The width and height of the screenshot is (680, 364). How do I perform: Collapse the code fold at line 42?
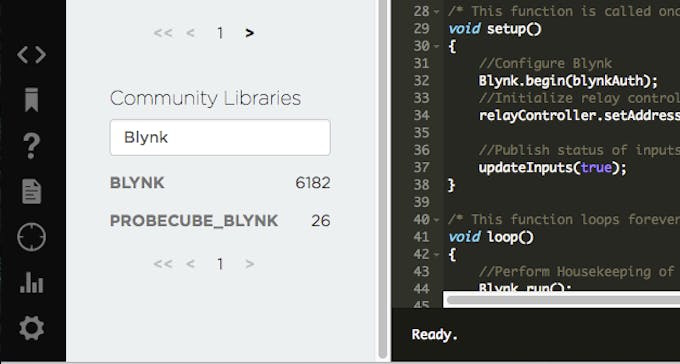tap(437, 255)
